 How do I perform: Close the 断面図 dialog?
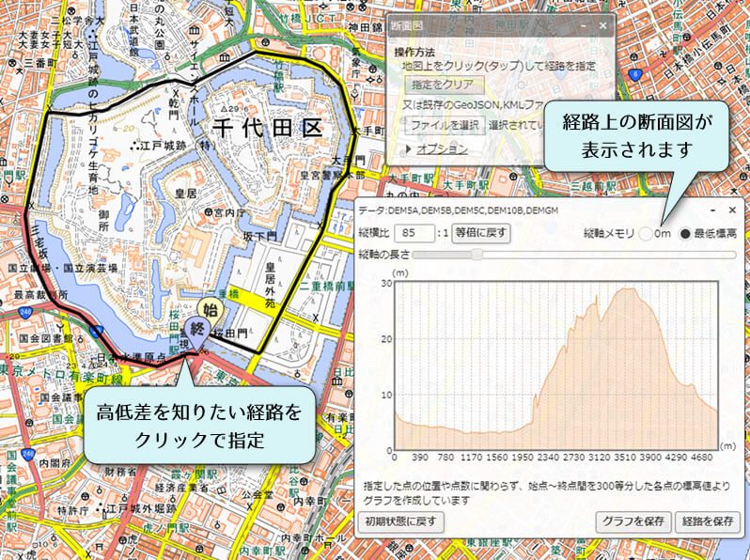click(602, 25)
